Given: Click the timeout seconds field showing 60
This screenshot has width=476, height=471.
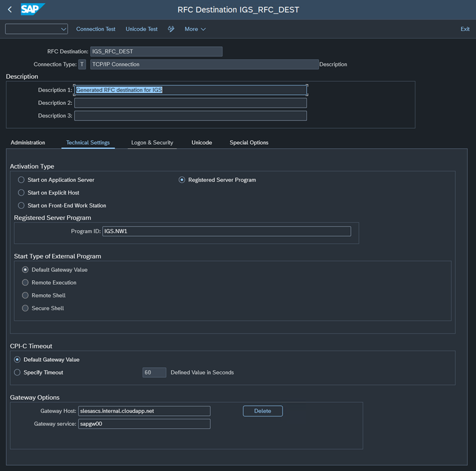Looking at the screenshot, I should (154, 373).
